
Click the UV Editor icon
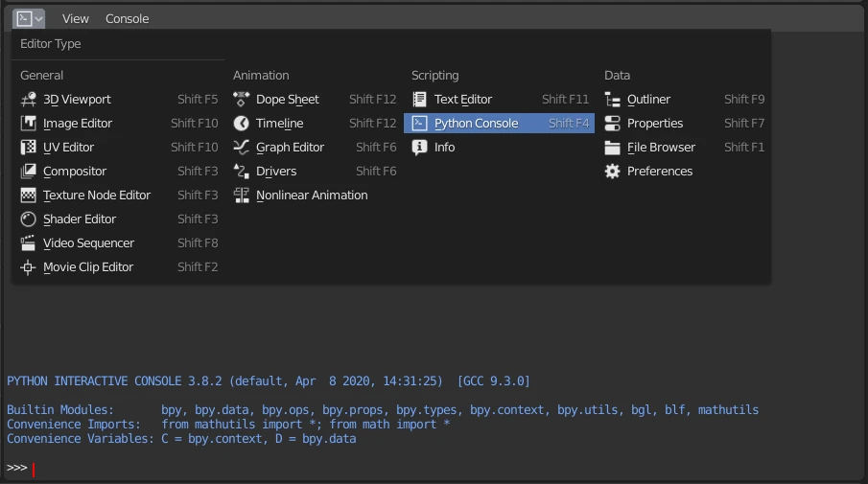point(28,148)
